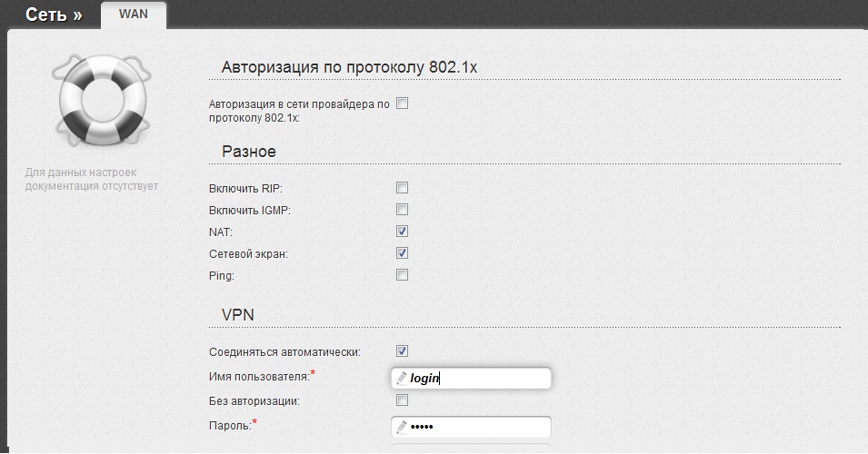Check the Без авторизации checkbox

(403, 400)
